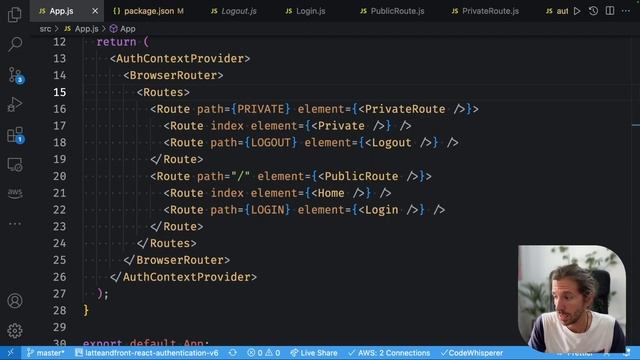Click the master branch in status bar
Screen dimensions: 640x360
[45, 353]
